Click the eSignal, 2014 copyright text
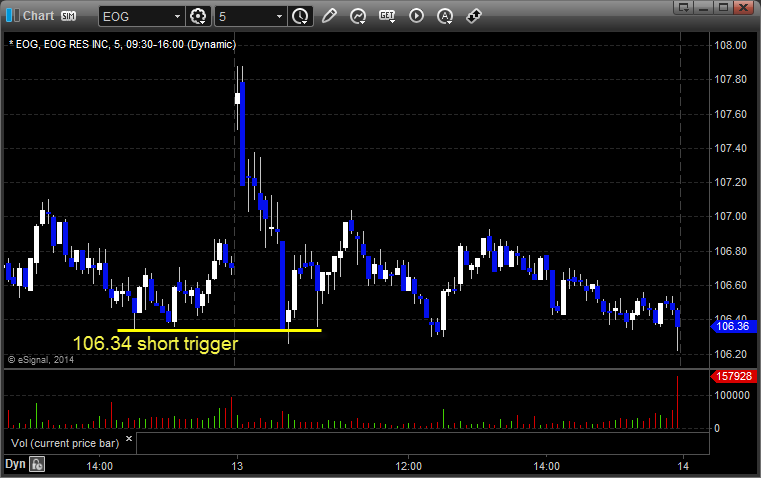This screenshot has width=761, height=478. (41, 360)
